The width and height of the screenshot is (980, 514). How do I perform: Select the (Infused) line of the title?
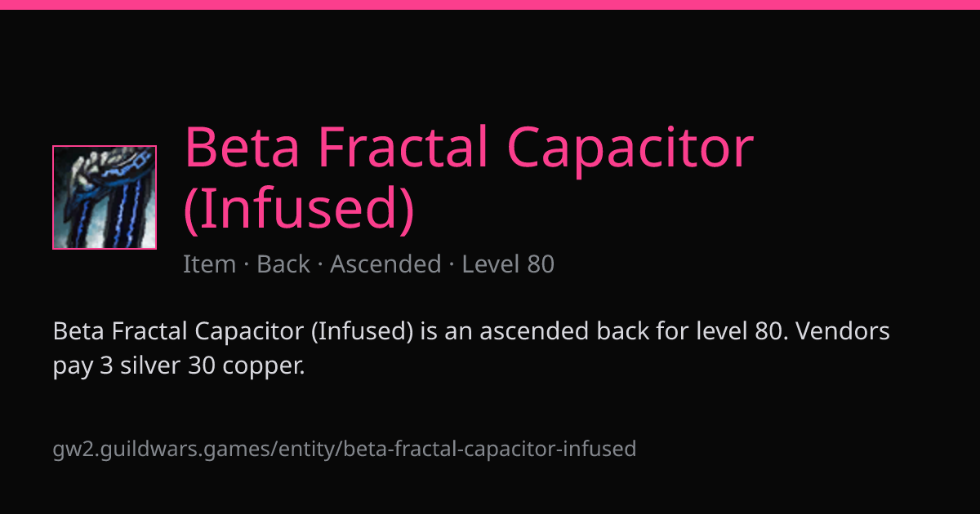[x=299, y=210]
